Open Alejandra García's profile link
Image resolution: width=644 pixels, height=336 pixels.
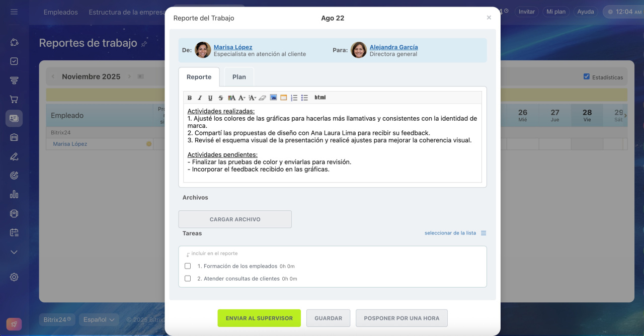click(393, 47)
